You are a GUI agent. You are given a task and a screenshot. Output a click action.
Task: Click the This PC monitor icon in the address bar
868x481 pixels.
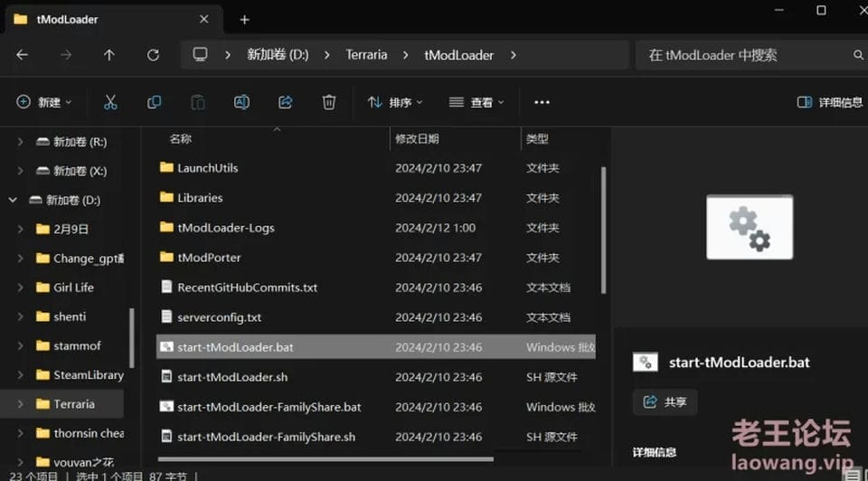pos(200,54)
